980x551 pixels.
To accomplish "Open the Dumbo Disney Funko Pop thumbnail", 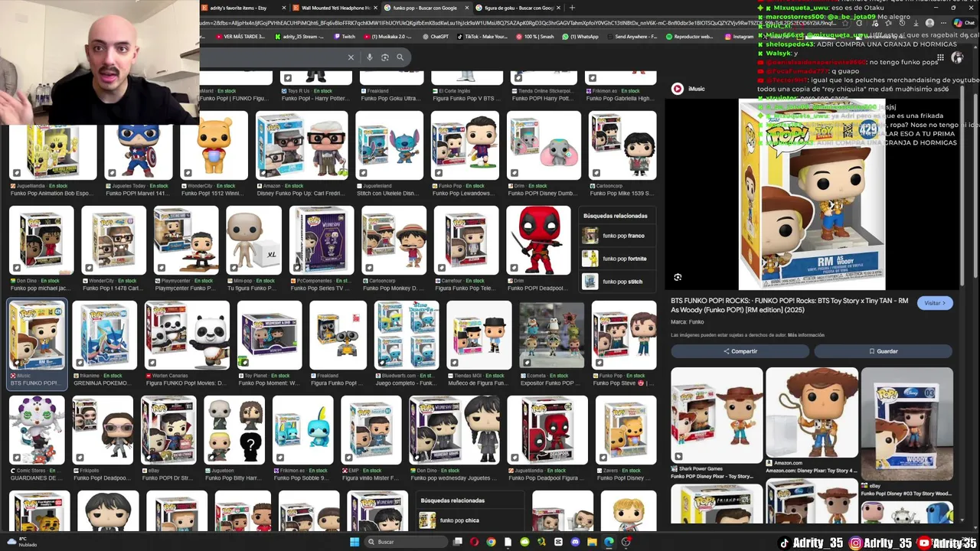I will [x=543, y=145].
